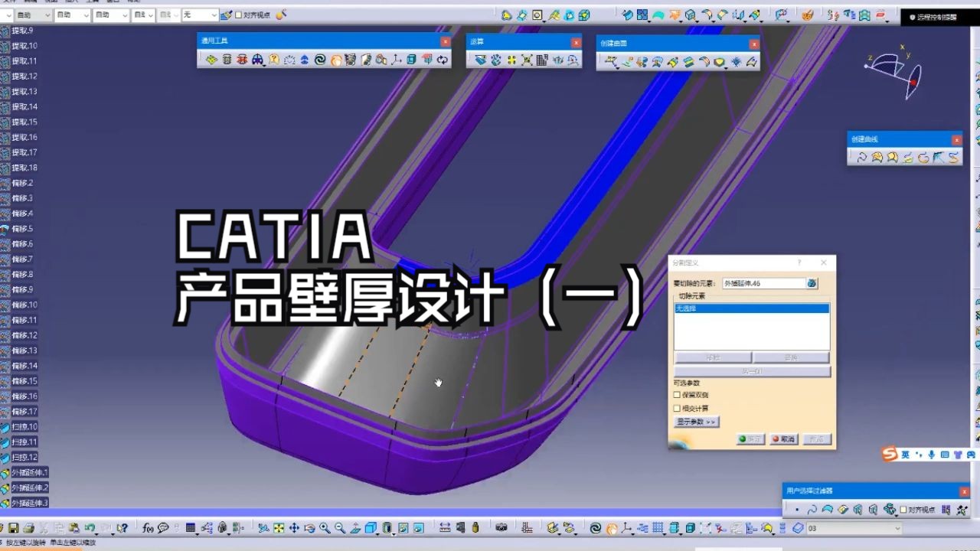980x551 pixels.
Task: Close the 运算 floating toolbar
Action: pyautogui.click(x=576, y=42)
